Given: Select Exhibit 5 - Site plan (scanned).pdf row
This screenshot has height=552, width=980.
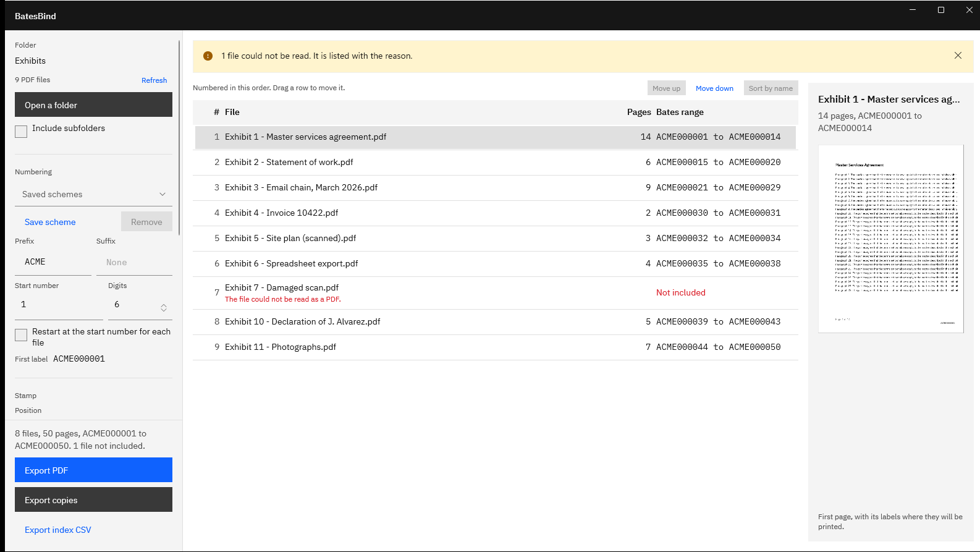Looking at the screenshot, I should (496, 238).
